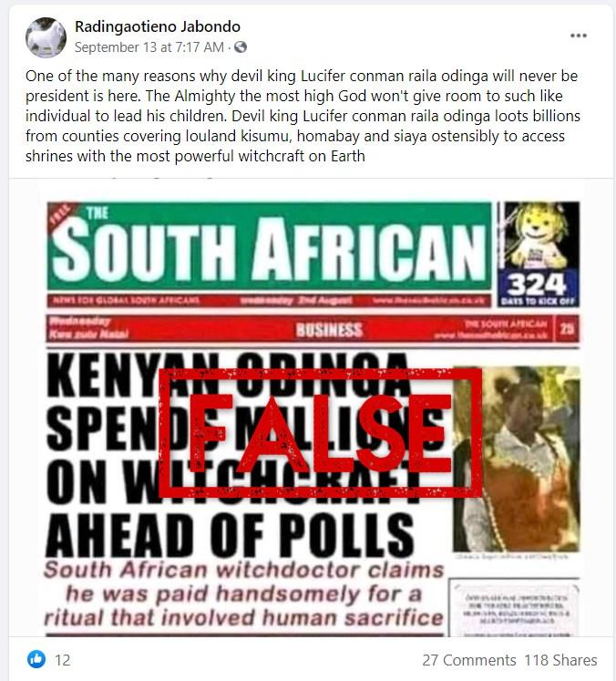Click the South African masthead banner
The height and width of the screenshot is (681, 616).
click(x=269, y=246)
